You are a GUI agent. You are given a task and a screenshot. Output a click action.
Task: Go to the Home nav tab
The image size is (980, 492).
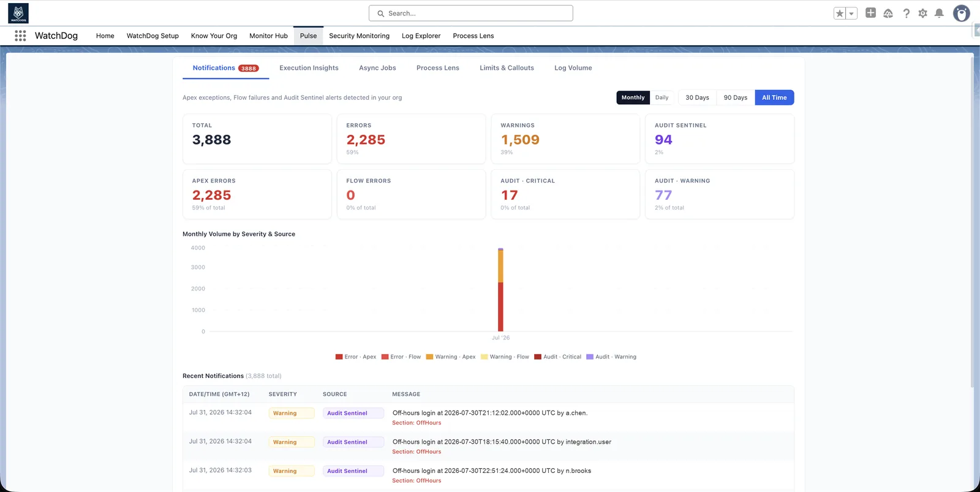pos(105,36)
